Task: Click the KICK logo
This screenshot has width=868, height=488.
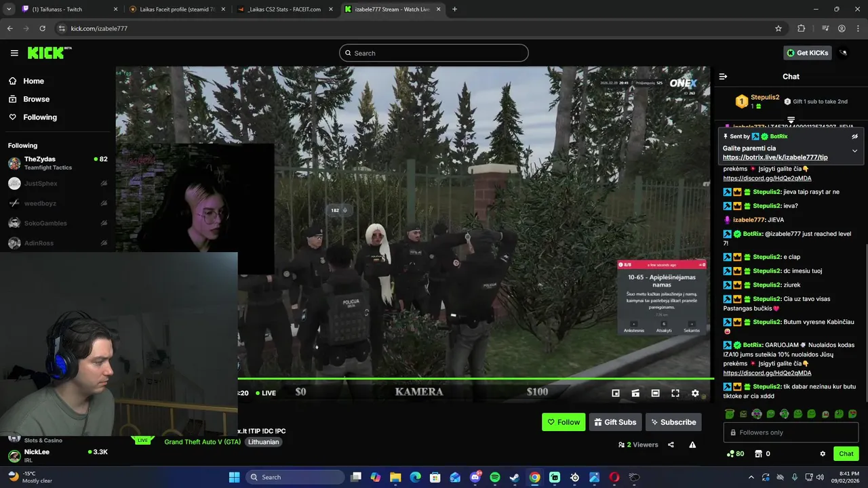Action: (50, 53)
